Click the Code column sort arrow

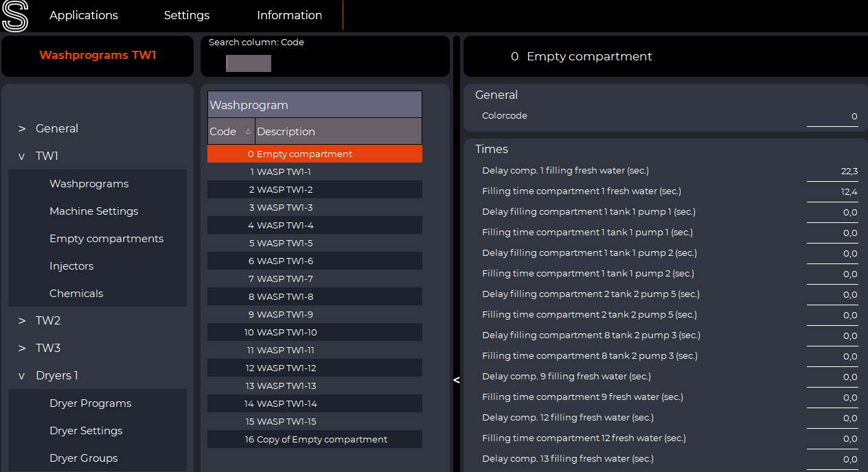pyautogui.click(x=248, y=132)
